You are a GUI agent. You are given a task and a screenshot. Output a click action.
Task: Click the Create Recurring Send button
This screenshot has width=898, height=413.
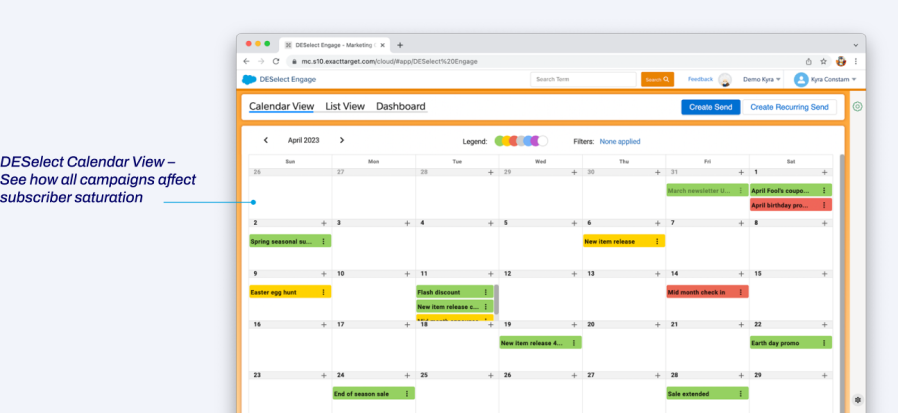click(x=789, y=107)
